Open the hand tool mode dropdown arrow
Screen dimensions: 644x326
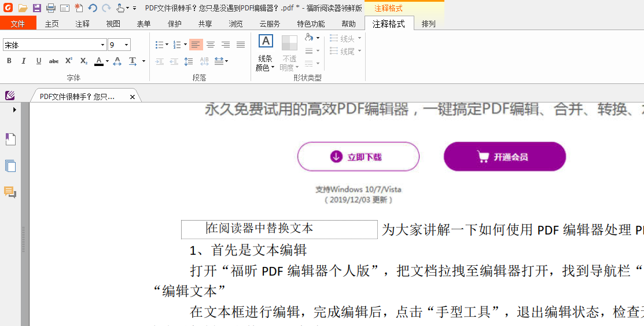[128, 8]
